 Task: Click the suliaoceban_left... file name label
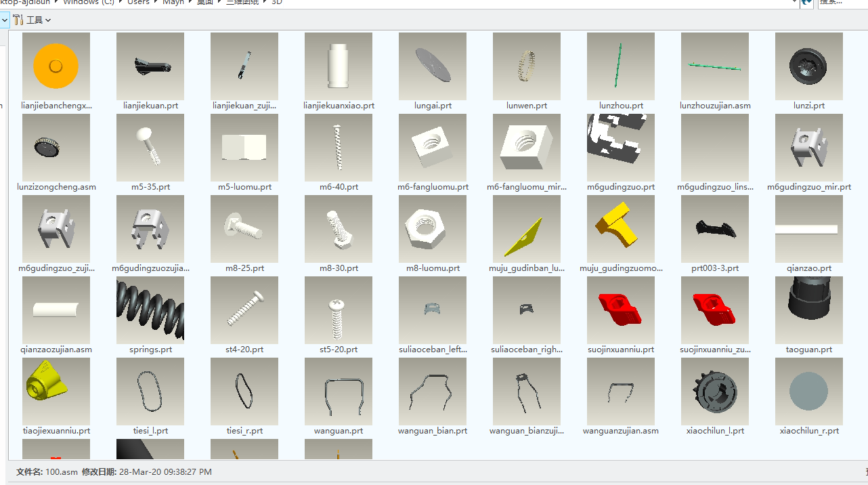tap(433, 350)
